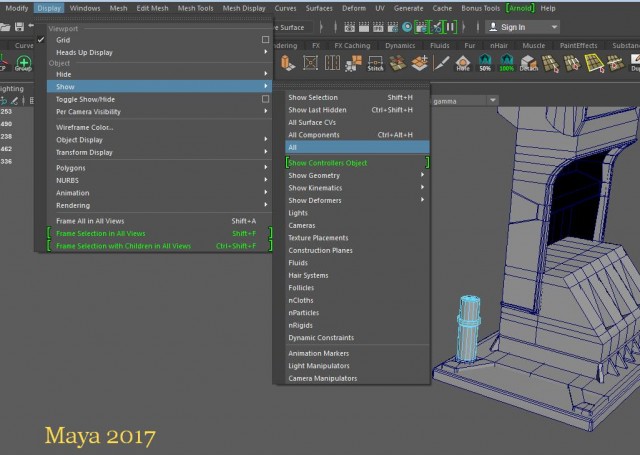
Task: Click the Save Scene floppy disk icon
Action: 19,27
